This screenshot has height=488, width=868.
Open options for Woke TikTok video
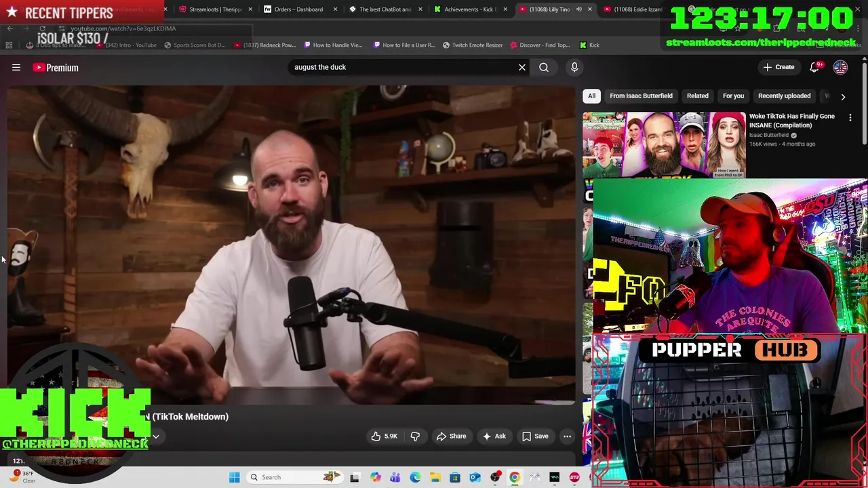click(850, 118)
